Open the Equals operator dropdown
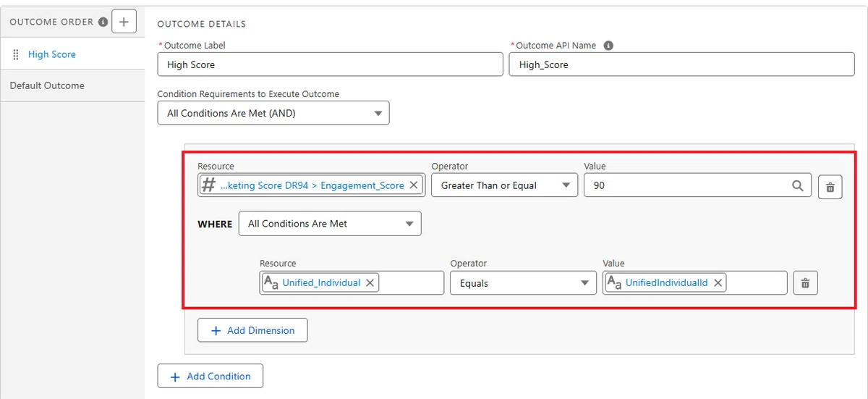The width and height of the screenshot is (868, 399). coord(524,283)
